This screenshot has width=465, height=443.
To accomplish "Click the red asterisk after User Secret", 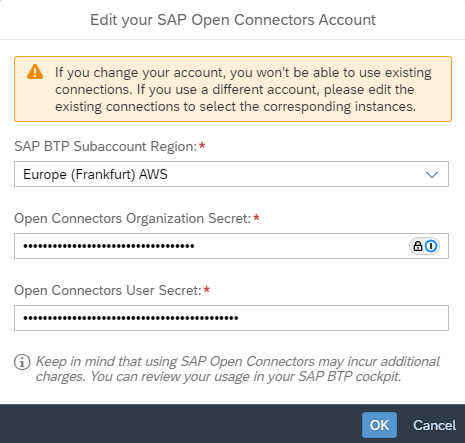I will pos(207,289).
